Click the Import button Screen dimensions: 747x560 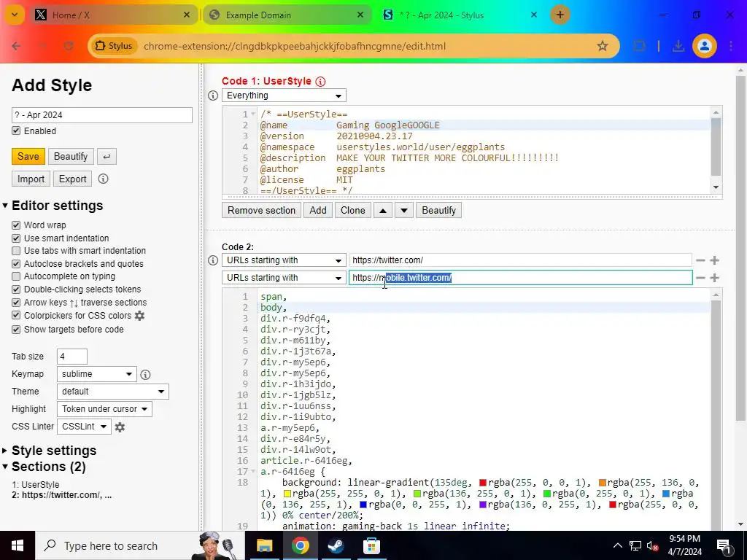[x=31, y=179]
